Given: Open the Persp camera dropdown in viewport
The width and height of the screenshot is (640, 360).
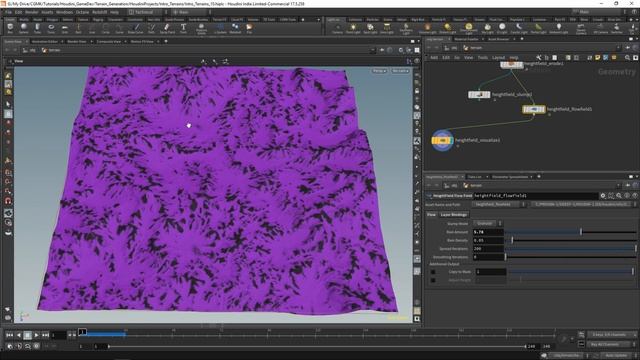Looking at the screenshot, I should click(379, 71).
